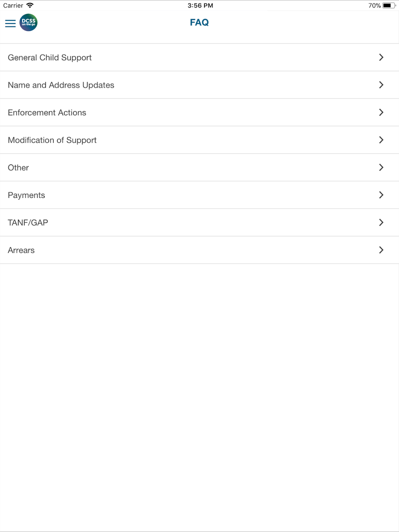The image size is (399, 532).
Task: Click the Payments row chevron
Action: point(381,195)
